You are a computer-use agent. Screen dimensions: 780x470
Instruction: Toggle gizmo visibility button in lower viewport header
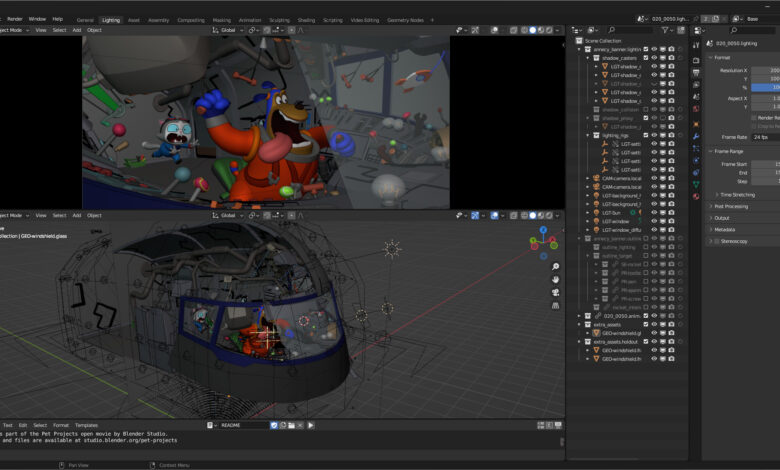point(475,215)
